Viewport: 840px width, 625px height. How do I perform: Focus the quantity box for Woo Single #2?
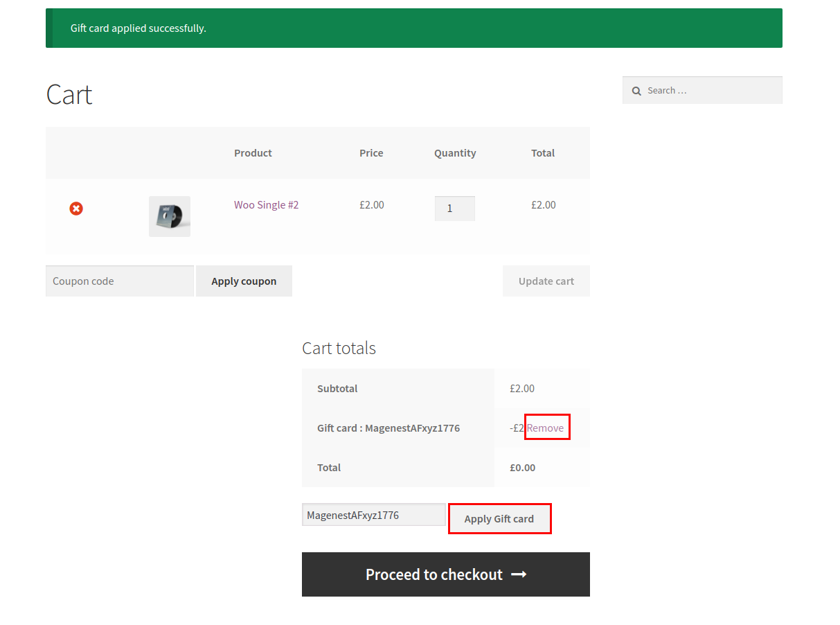[454, 209]
